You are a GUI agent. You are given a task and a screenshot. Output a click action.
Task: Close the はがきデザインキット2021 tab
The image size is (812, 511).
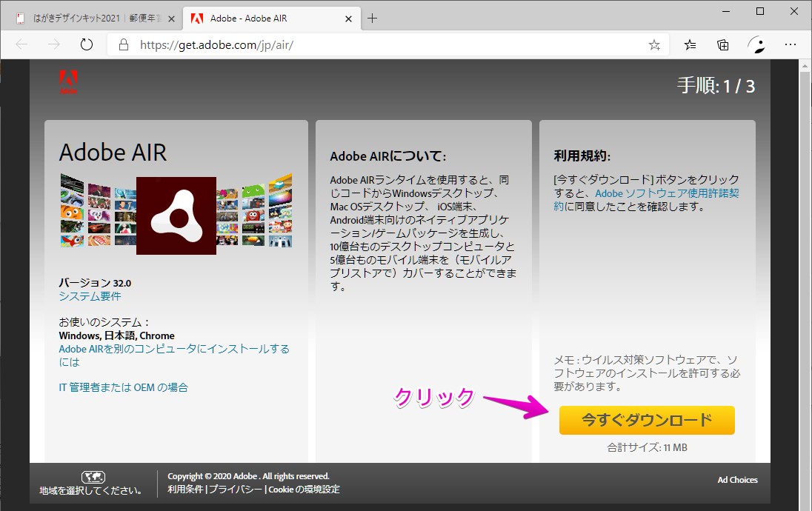coord(171,19)
